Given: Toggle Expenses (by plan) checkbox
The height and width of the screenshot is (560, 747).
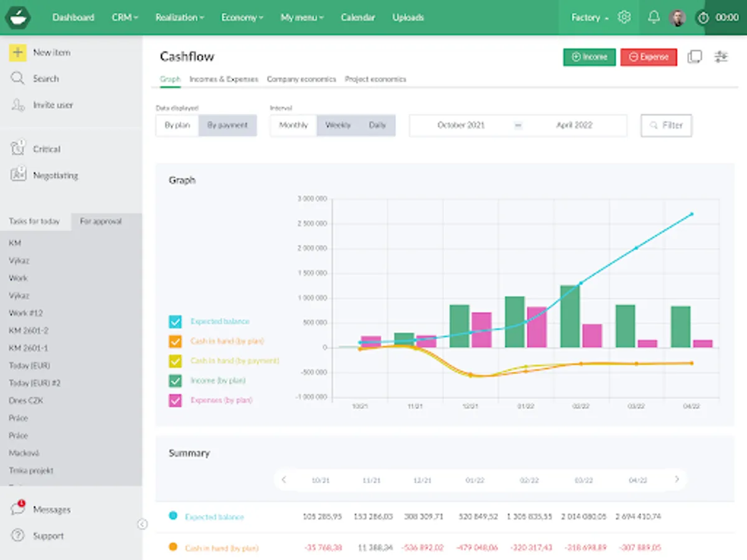Looking at the screenshot, I should pyautogui.click(x=176, y=401).
